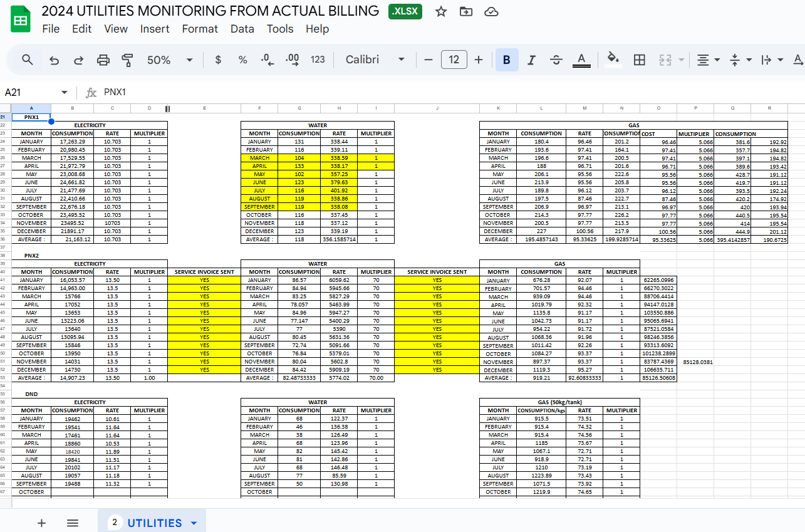Undo the last action
Screen dimensions: 805x532
55,60
